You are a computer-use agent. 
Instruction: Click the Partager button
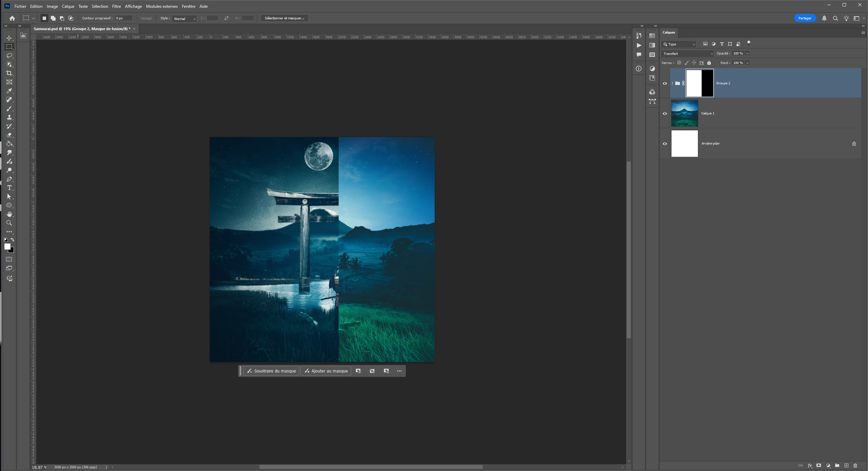[x=805, y=18]
